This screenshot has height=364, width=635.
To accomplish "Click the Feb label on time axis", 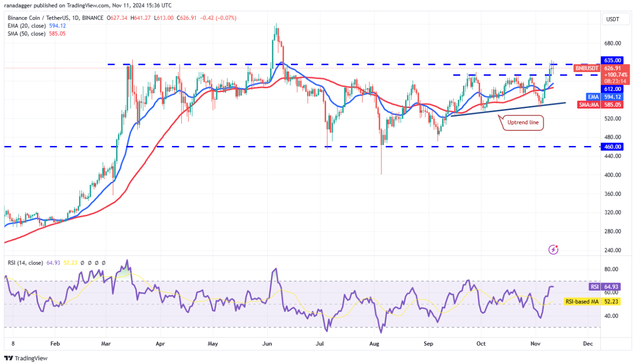I will click(55, 343).
